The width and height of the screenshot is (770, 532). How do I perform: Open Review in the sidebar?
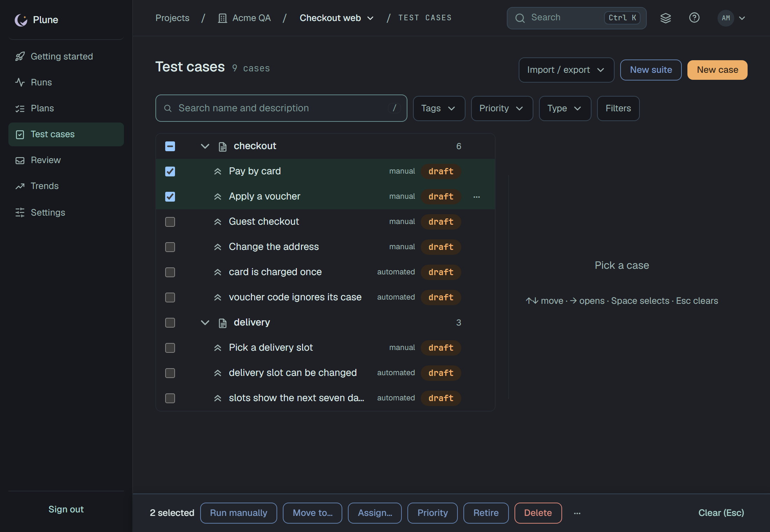[x=66, y=160]
